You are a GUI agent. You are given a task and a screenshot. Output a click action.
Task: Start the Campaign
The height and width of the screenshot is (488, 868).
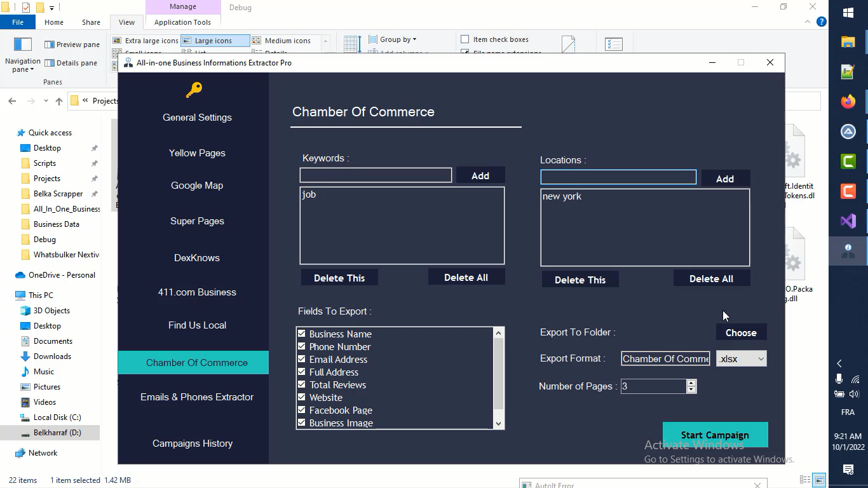(715, 435)
